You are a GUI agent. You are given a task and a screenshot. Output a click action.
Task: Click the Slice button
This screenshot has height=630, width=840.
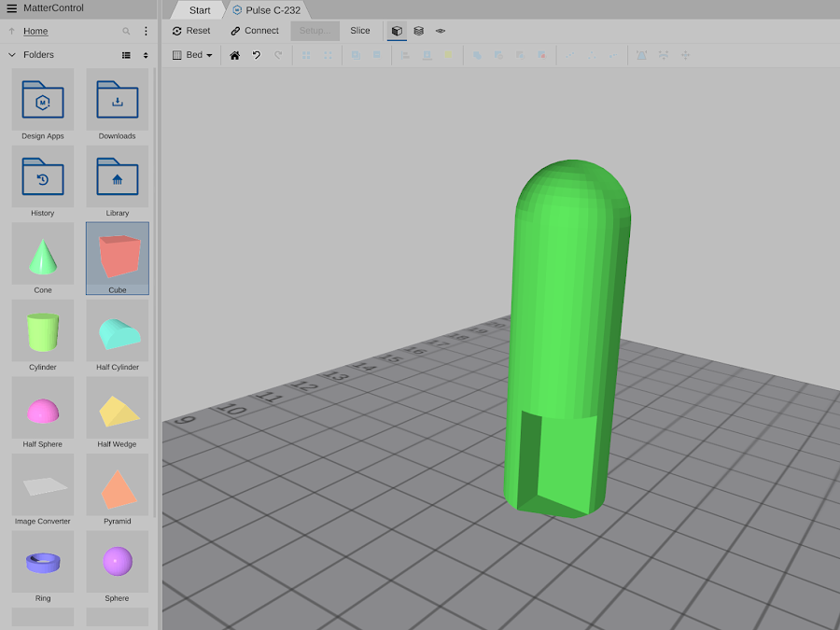(360, 31)
